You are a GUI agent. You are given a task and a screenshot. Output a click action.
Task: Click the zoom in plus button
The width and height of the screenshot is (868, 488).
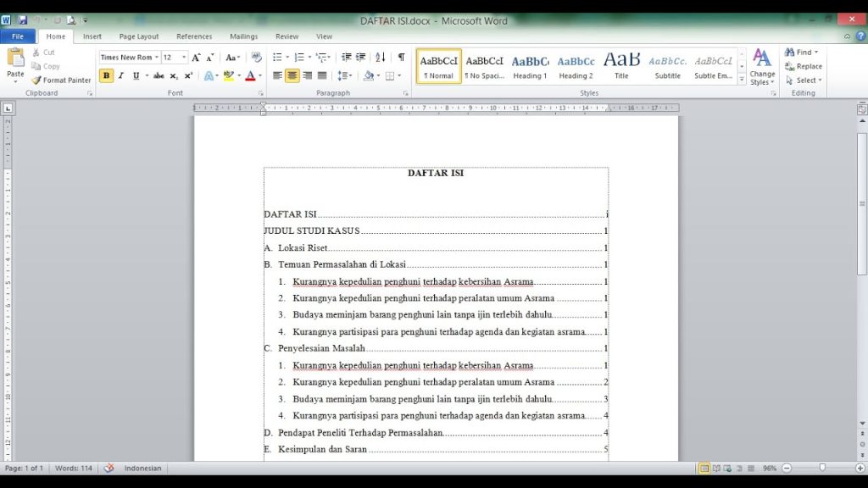tap(860, 468)
